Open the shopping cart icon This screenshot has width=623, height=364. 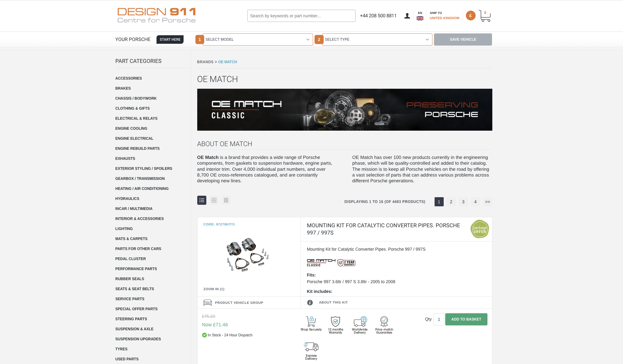pyautogui.click(x=485, y=16)
